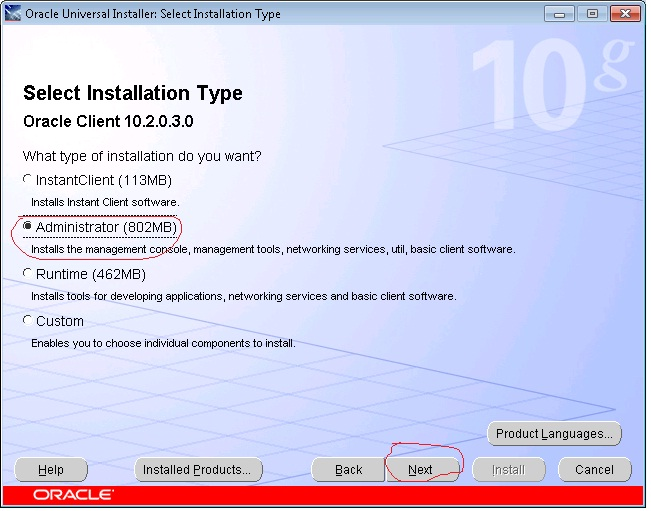Click 'What type of installation do you want?' text
The width and height of the screenshot is (651, 511).
[142, 157]
